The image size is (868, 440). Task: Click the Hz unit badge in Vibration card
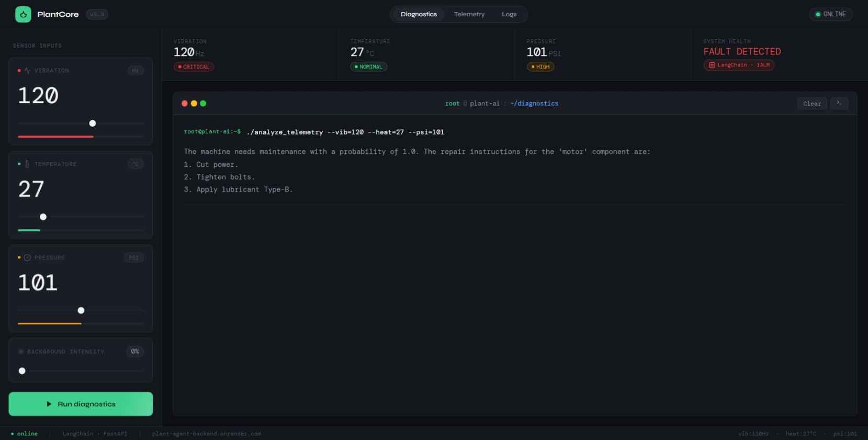click(x=136, y=71)
